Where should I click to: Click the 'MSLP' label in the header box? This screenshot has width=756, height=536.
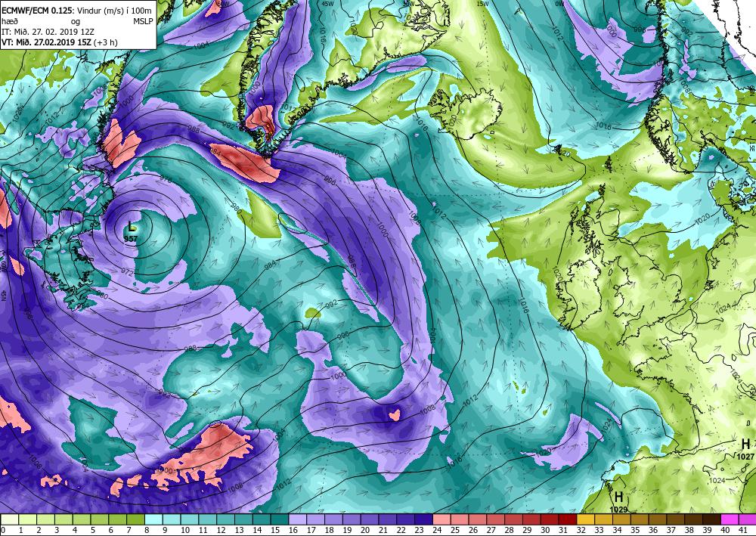[142, 20]
